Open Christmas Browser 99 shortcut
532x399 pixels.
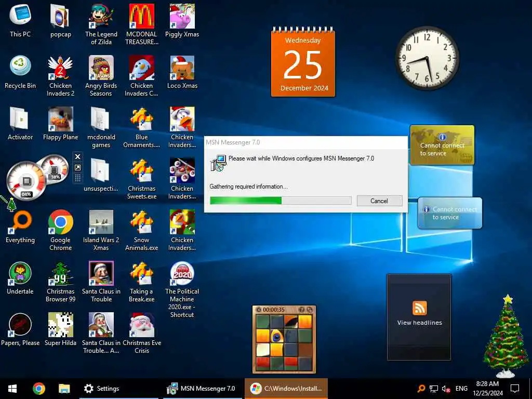click(x=60, y=281)
